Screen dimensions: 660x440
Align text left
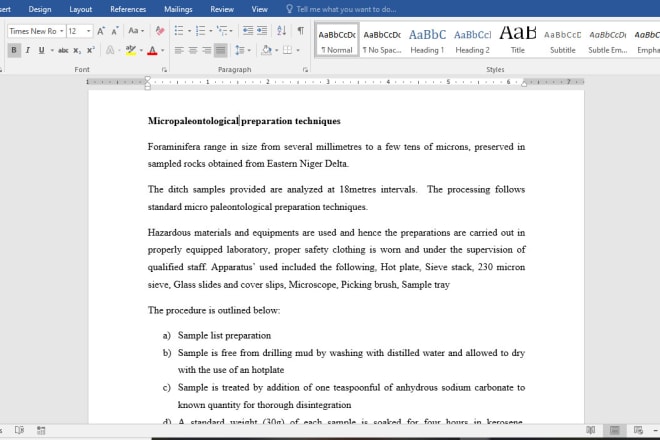click(179, 51)
